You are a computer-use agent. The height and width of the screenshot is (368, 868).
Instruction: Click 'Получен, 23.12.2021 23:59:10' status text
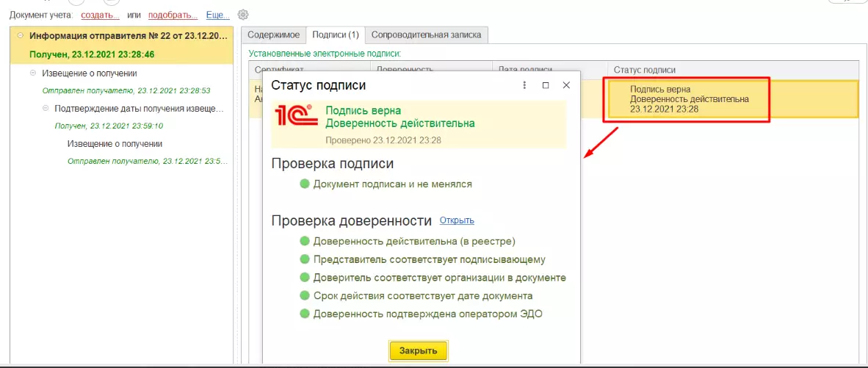(109, 126)
